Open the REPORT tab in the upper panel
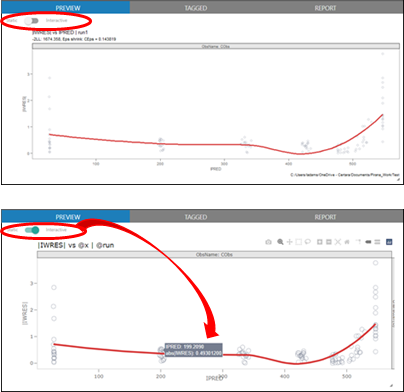 coord(325,8)
